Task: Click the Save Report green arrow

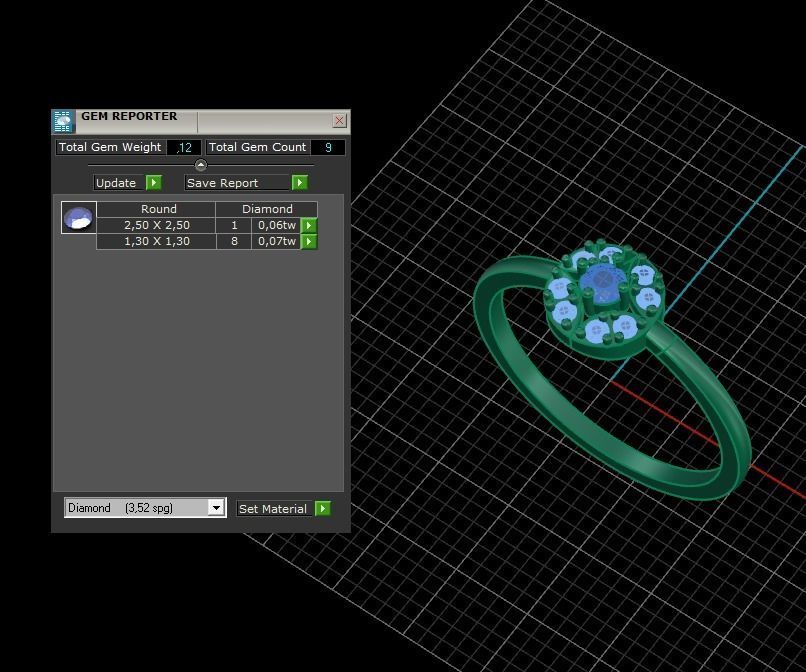Action: tap(300, 183)
